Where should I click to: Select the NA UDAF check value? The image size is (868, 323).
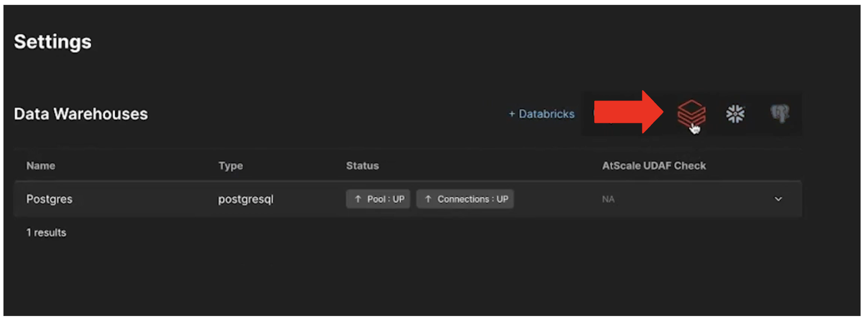608,199
